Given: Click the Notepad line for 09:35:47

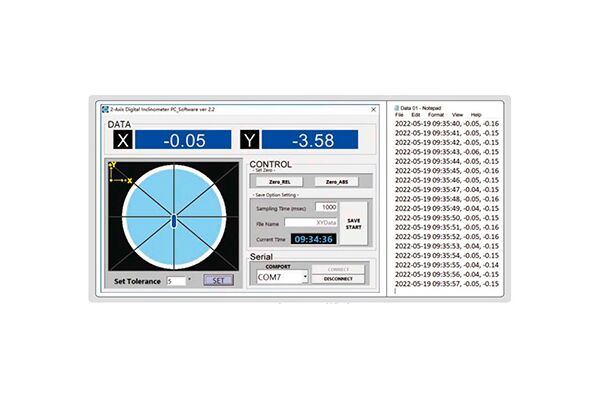Looking at the screenshot, I should click(x=447, y=189).
